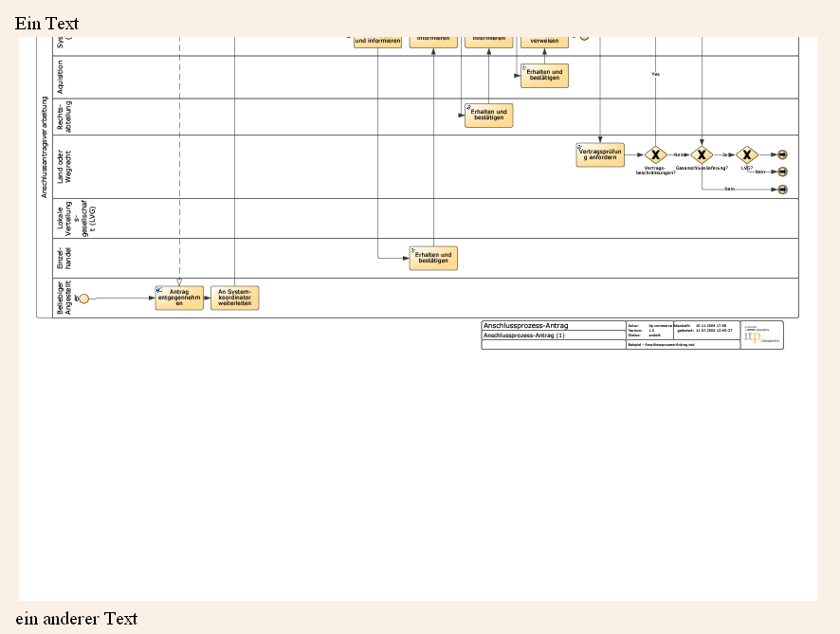Click the 'verweisen' task box
Image resolution: width=840 pixels, height=634 pixels.
[x=544, y=42]
